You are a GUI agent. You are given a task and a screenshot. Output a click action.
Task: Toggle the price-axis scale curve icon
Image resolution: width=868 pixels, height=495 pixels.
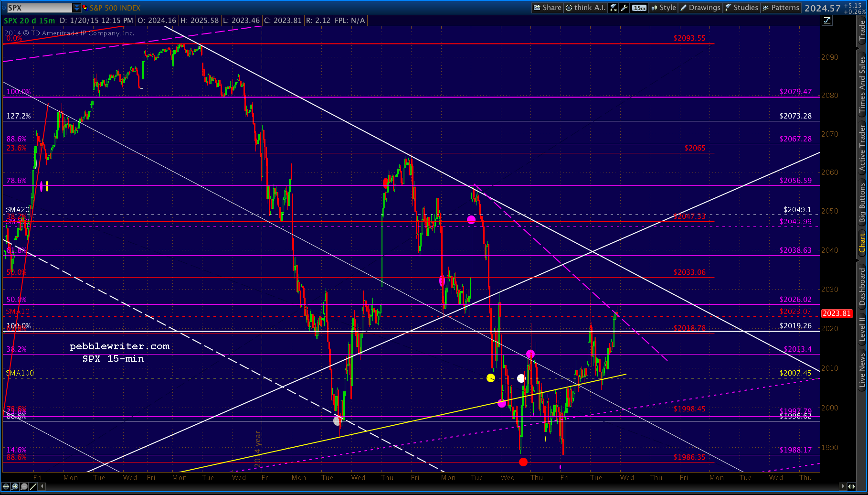click(827, 20)
